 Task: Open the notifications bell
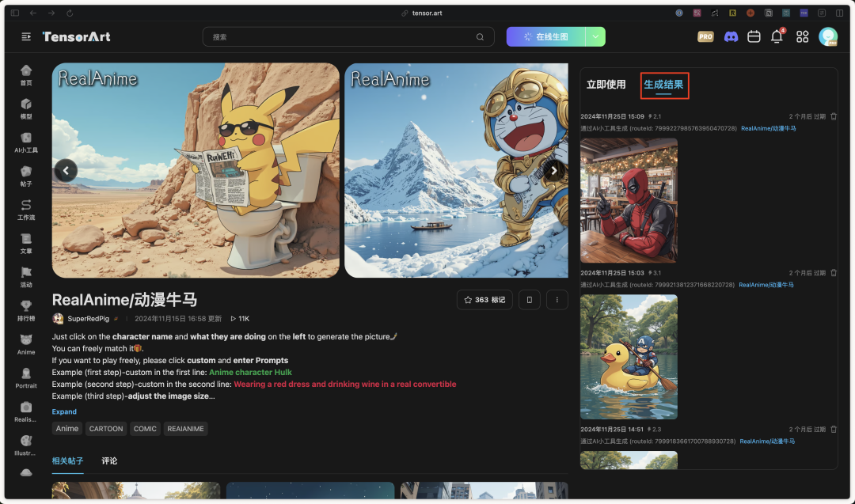[x=777, y=36]
